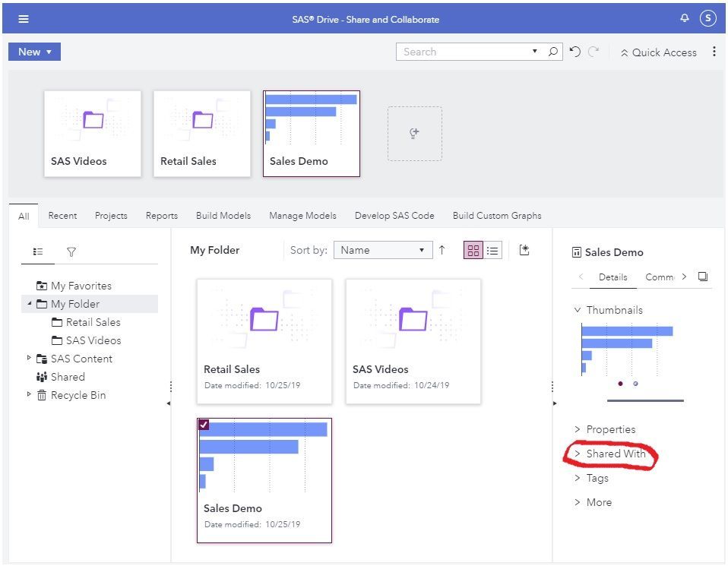Switch to Build Custom Graphs tab

(x=497, y=216)
